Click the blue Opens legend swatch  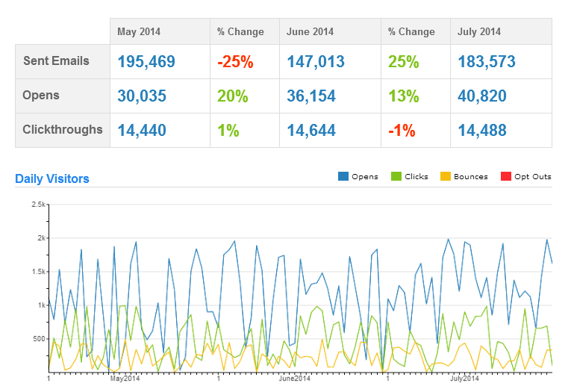coord(344,177)
